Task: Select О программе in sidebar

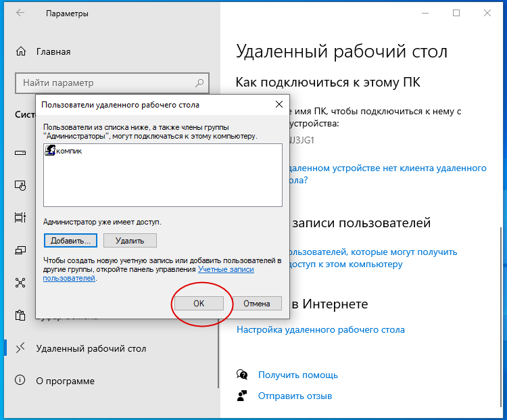Action: point(66,381)
